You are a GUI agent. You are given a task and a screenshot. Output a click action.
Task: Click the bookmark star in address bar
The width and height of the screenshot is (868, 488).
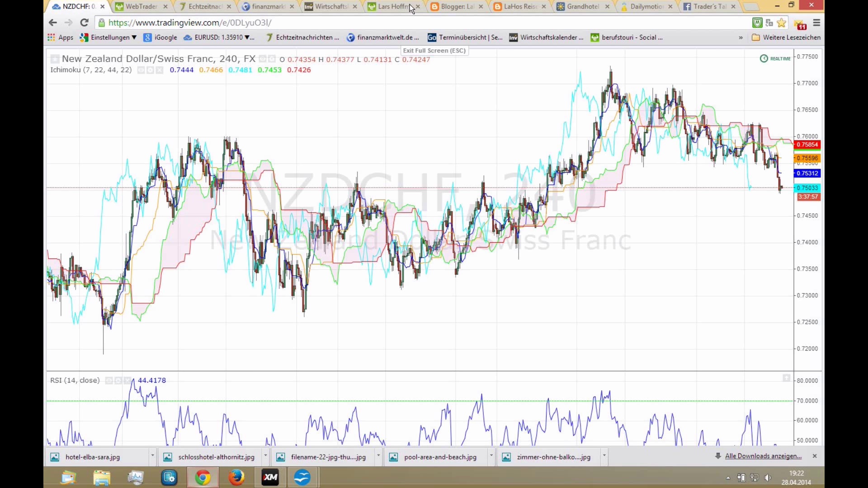(x=782, y=23)
